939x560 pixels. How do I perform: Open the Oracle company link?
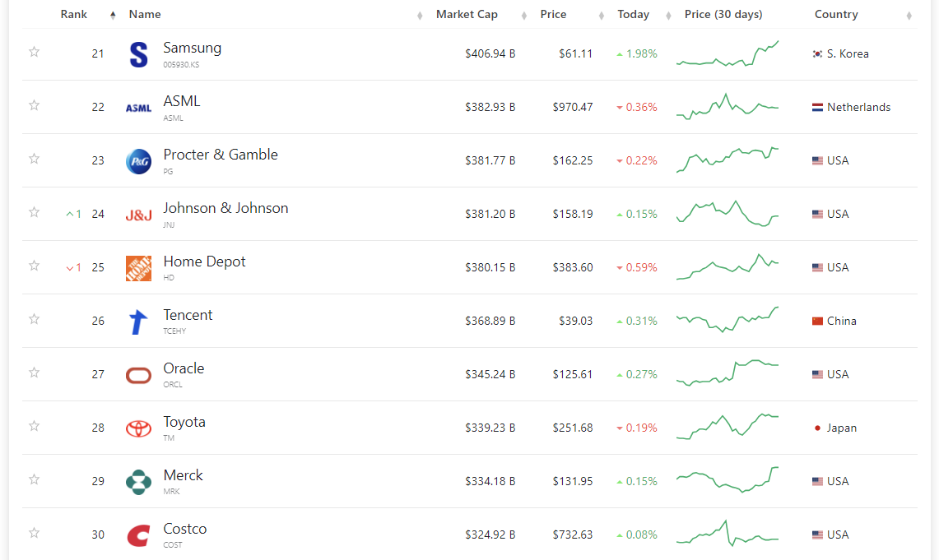click(184, 368)
